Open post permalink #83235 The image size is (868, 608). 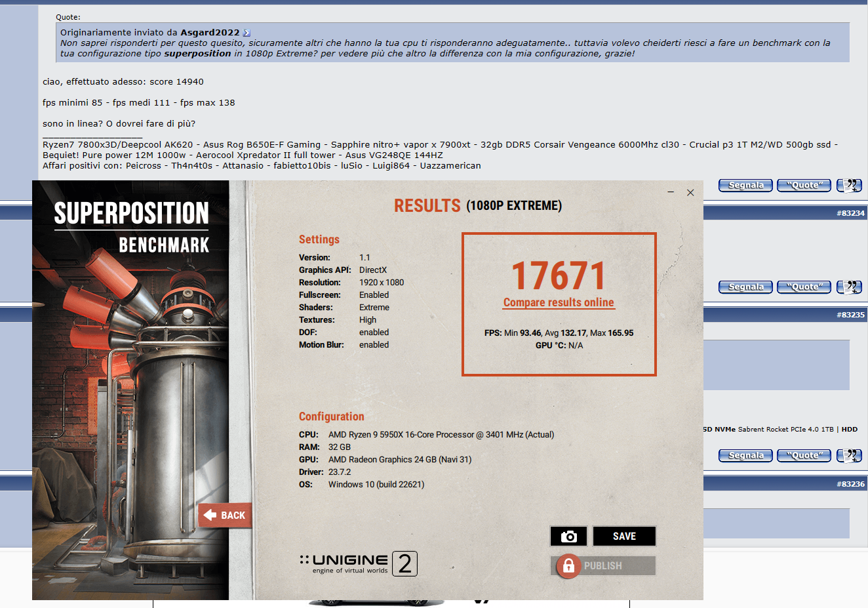[850, 315]
